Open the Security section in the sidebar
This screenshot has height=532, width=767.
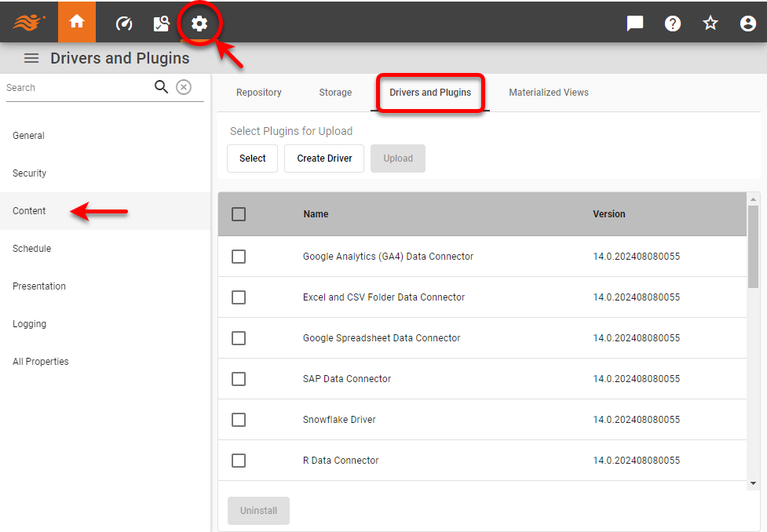[29, 173]
